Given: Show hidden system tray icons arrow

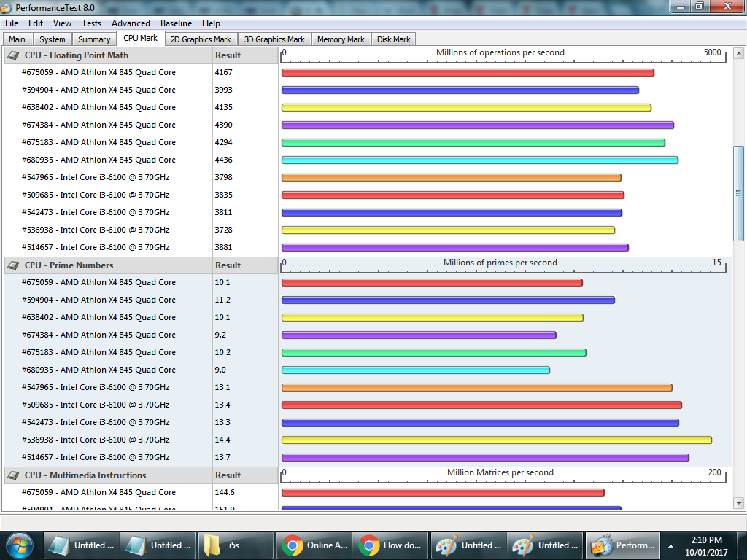Looking at the screenshot, I should [x=671, y=546].
